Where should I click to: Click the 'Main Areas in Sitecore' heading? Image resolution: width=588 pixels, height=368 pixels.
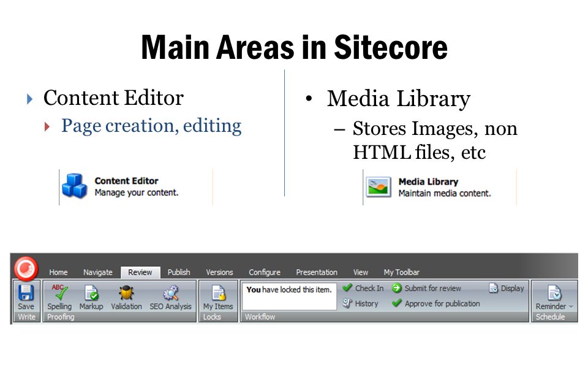click(x=295, y=47)
